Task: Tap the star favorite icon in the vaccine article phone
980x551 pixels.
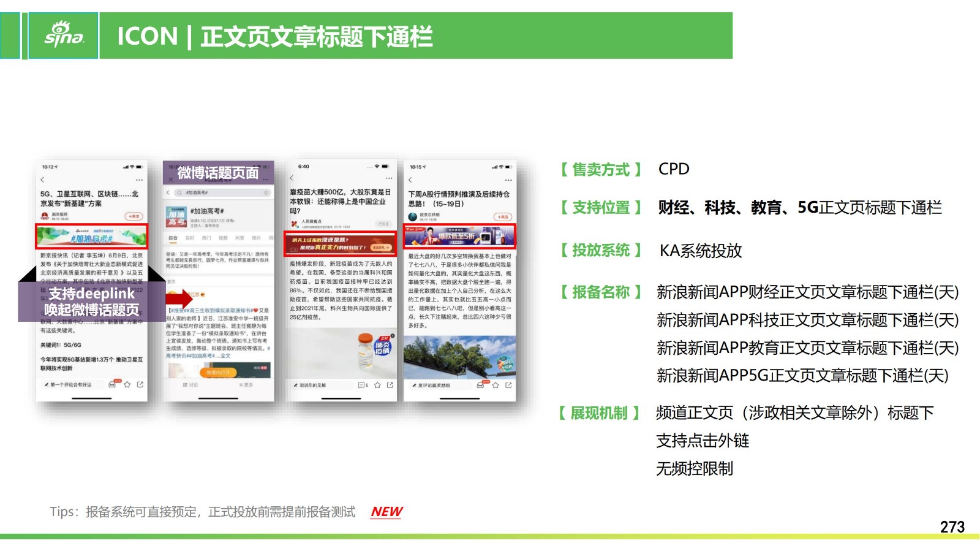Action: [x=377, y=385]
